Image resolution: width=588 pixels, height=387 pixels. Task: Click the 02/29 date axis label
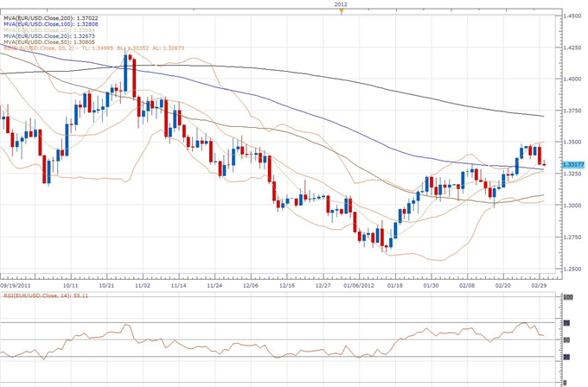tap(539, 283)
